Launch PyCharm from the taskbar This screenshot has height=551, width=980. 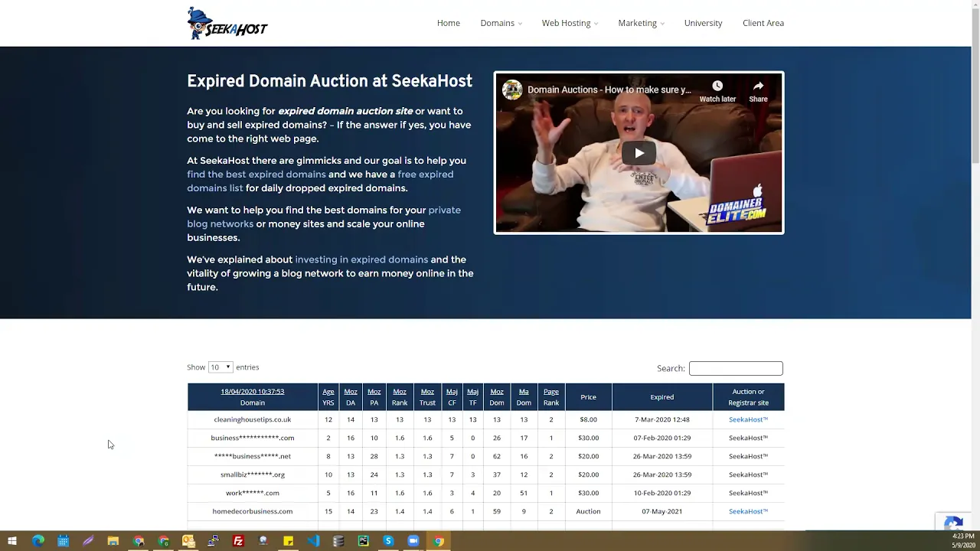363,541
